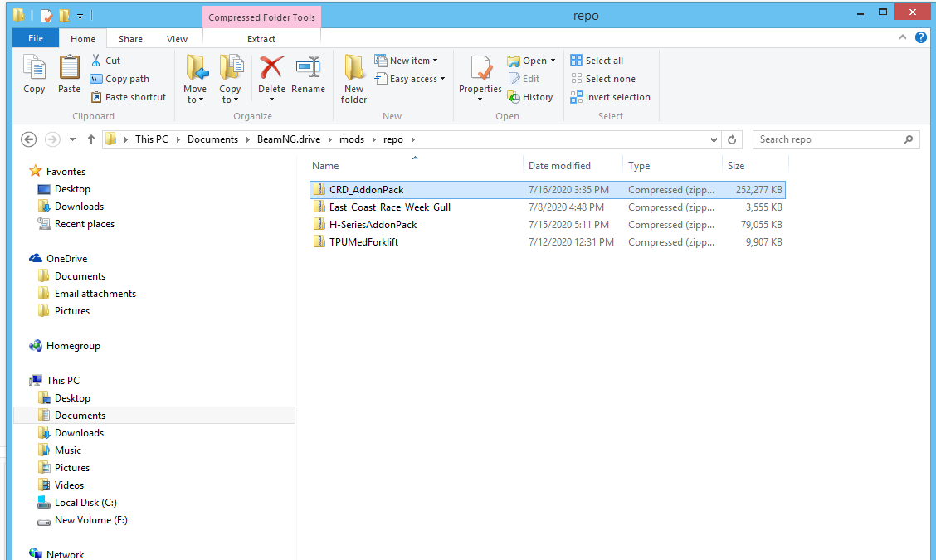Switch to the Share tab
Screen dimensions: 936x560
[x=131, y=39]
